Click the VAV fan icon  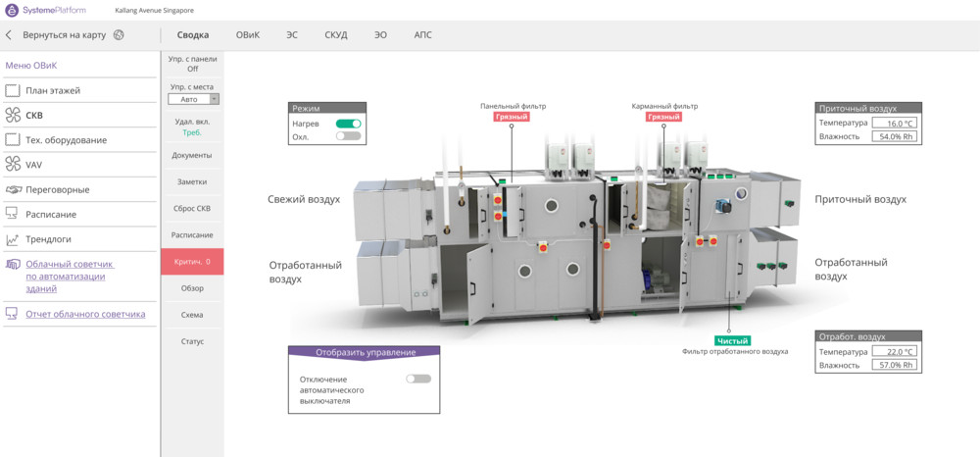pyautogui.click(x=13, y=165)
